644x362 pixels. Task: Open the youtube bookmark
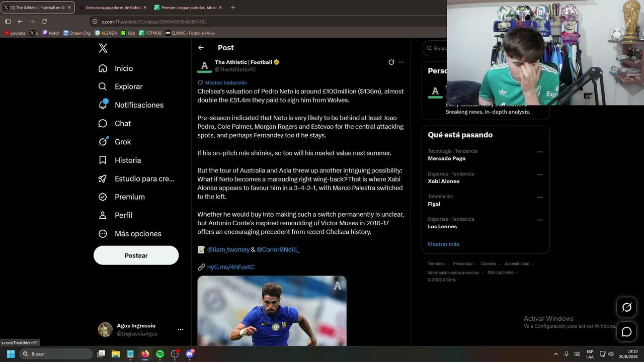pos(15,33)
